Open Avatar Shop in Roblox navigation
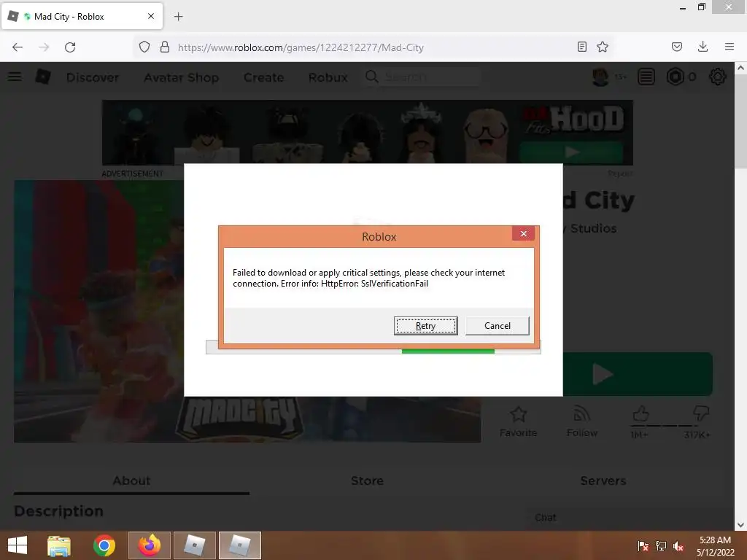747x560 pixels. (x=181, y=77)
